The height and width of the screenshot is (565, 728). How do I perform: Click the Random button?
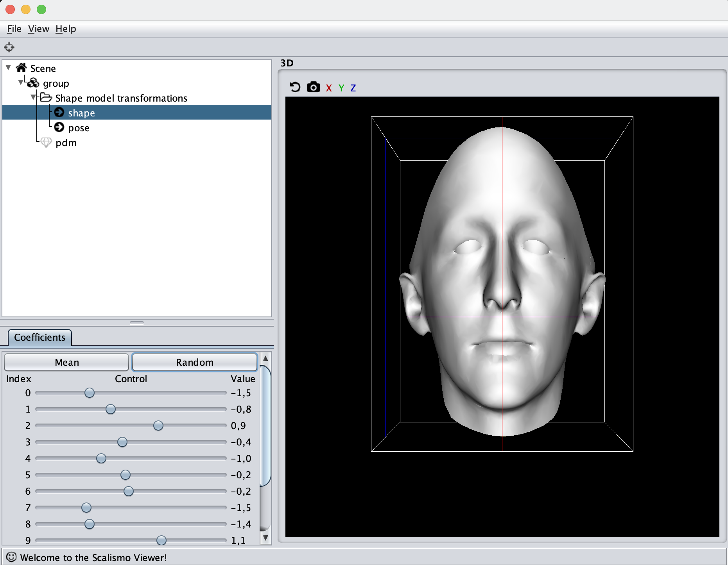point(195,362)
